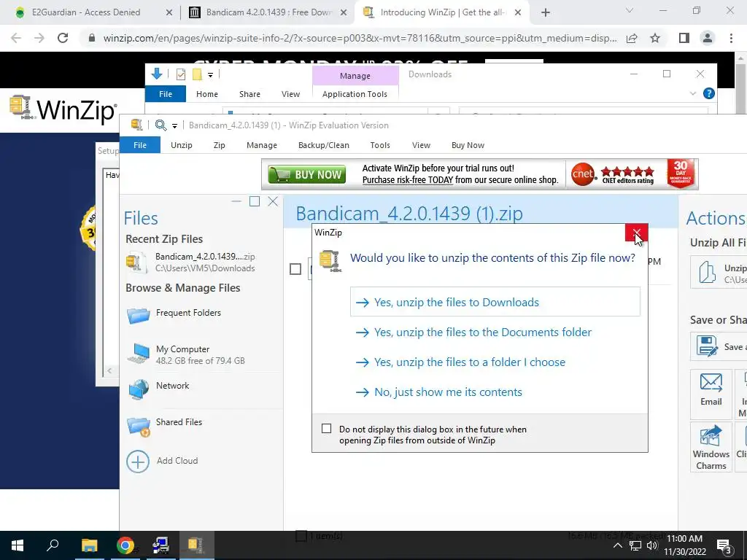Screen dimensions: 747x560
Task: Open Chrome profile avatar menu
Action: coord(708,38)
